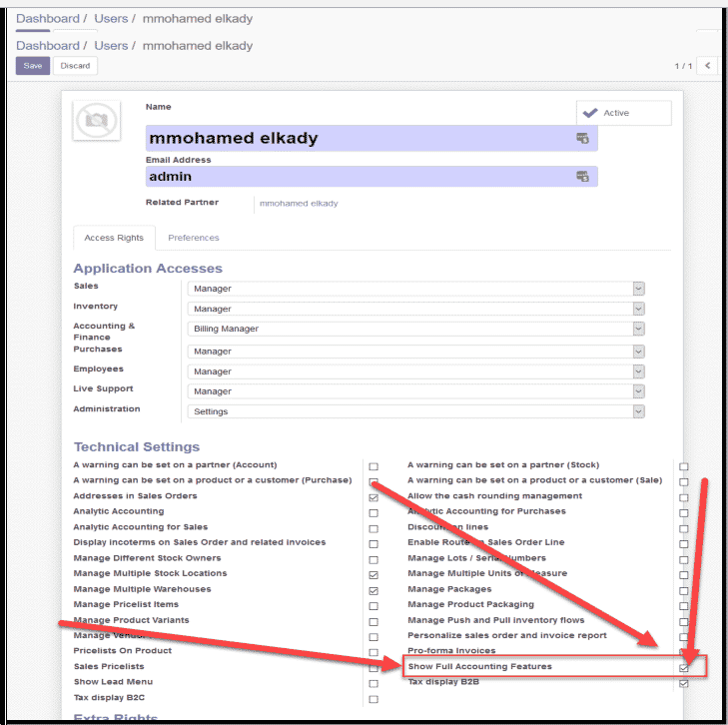Viewport: 728px width, 725px height.
Task: Save the user form
Action: click(33, 66)
